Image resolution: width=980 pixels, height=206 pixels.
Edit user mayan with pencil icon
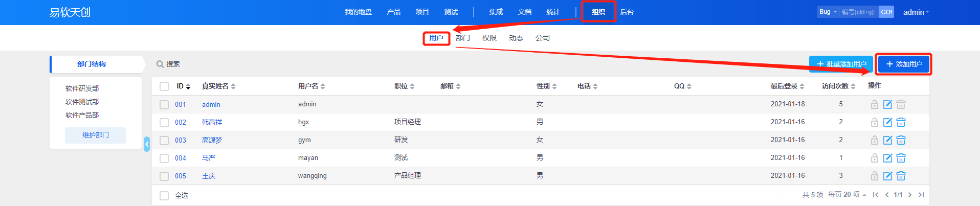tap(888, 158)
